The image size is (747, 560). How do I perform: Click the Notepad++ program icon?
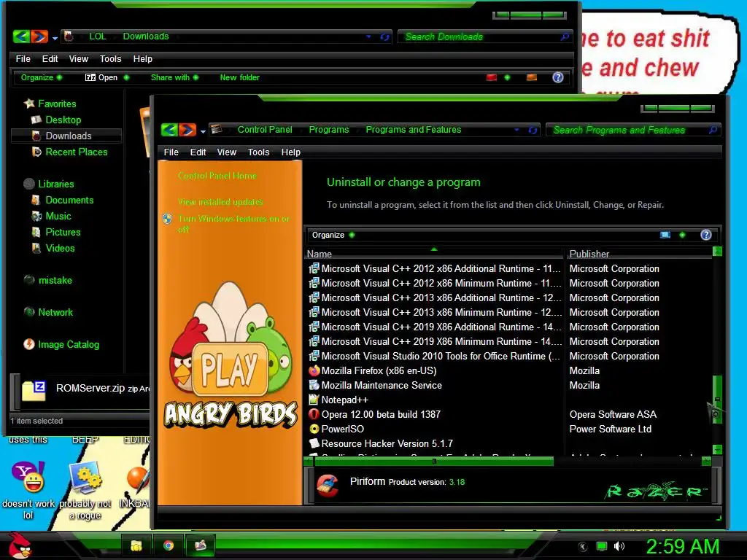[x=314, y=400]
